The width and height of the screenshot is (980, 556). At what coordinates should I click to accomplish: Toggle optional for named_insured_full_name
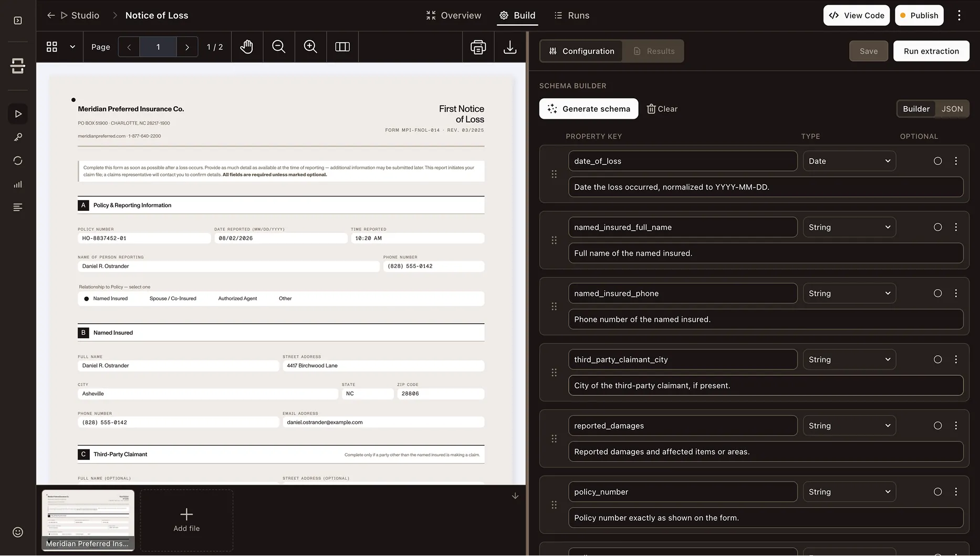pyautogui.click(x=937, y=228)
